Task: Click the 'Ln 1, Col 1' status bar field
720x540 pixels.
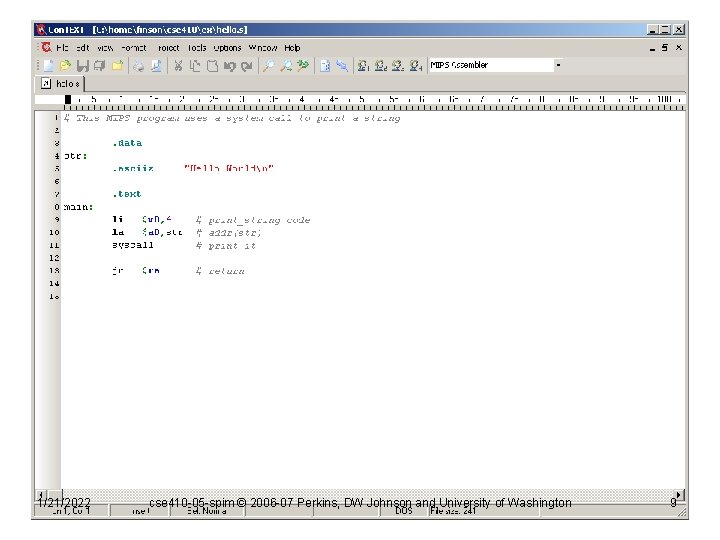Action: pos(71,511)
